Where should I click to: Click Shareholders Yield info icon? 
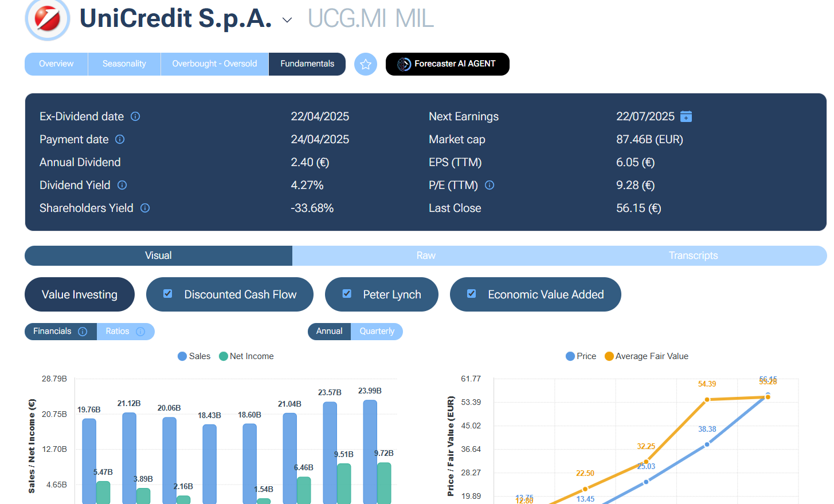[145, 208]
